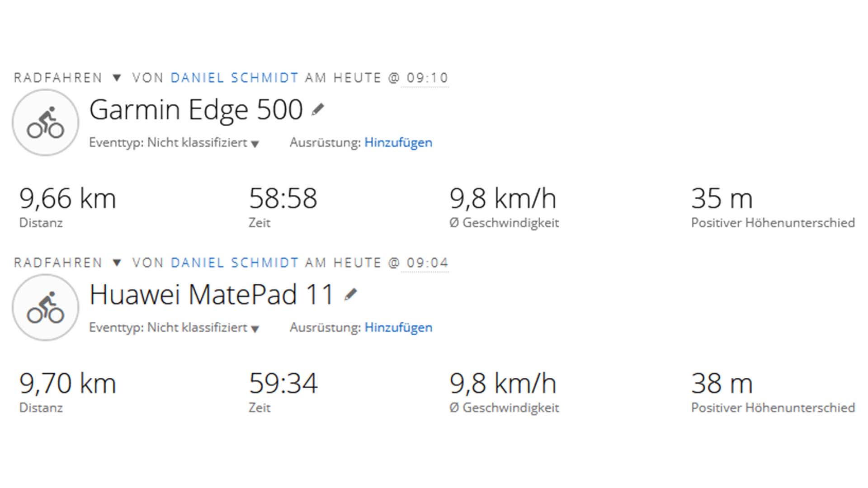868x488 pixels.
Task: Select the 9,66 km distance value
Action: pyautogui.click(x=67, y=198)
